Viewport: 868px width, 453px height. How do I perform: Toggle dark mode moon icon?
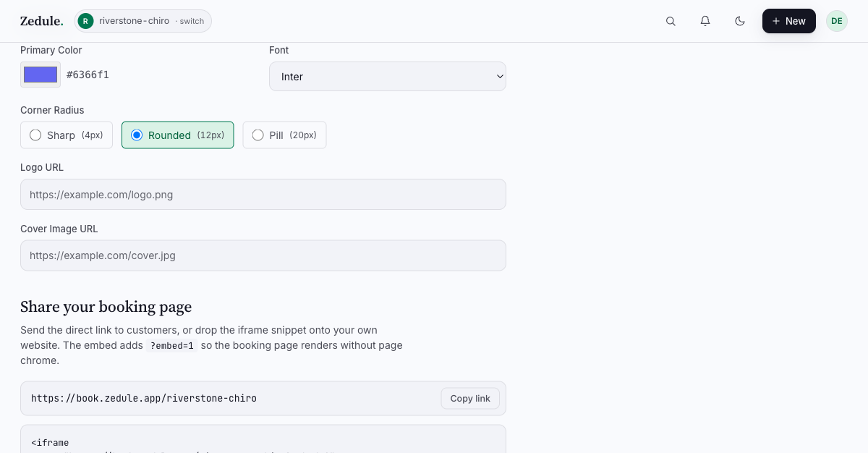pyautogui.click(x=740, y=21)
